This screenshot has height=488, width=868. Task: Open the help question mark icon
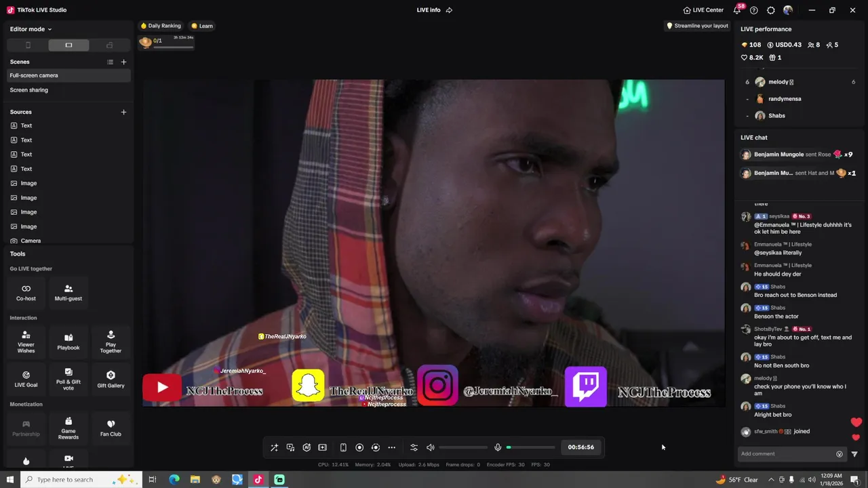[754, 10]
